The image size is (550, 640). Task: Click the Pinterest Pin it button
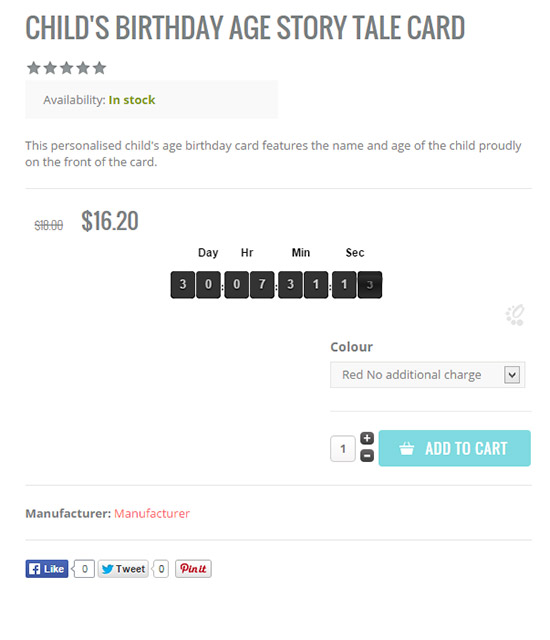click(193, 569)
